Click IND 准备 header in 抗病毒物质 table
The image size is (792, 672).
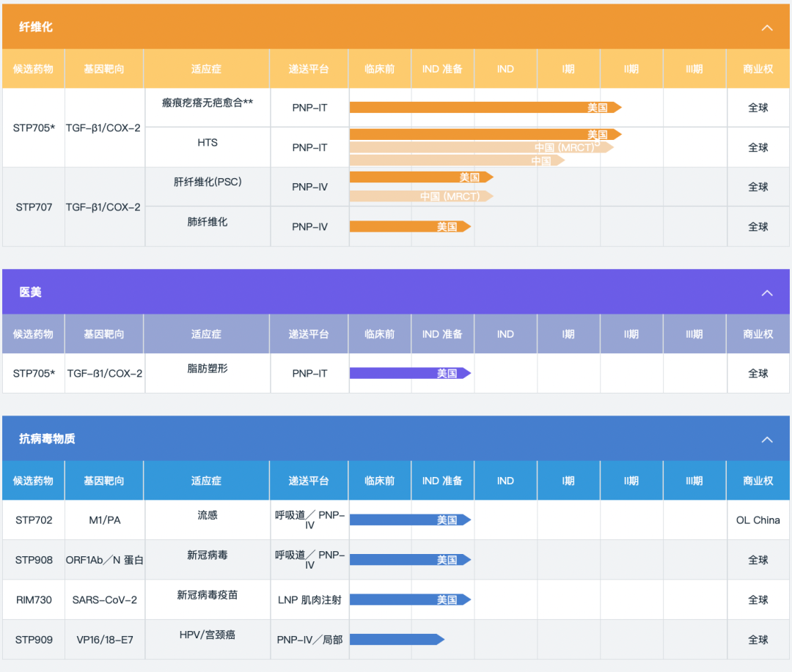[442, 481]
